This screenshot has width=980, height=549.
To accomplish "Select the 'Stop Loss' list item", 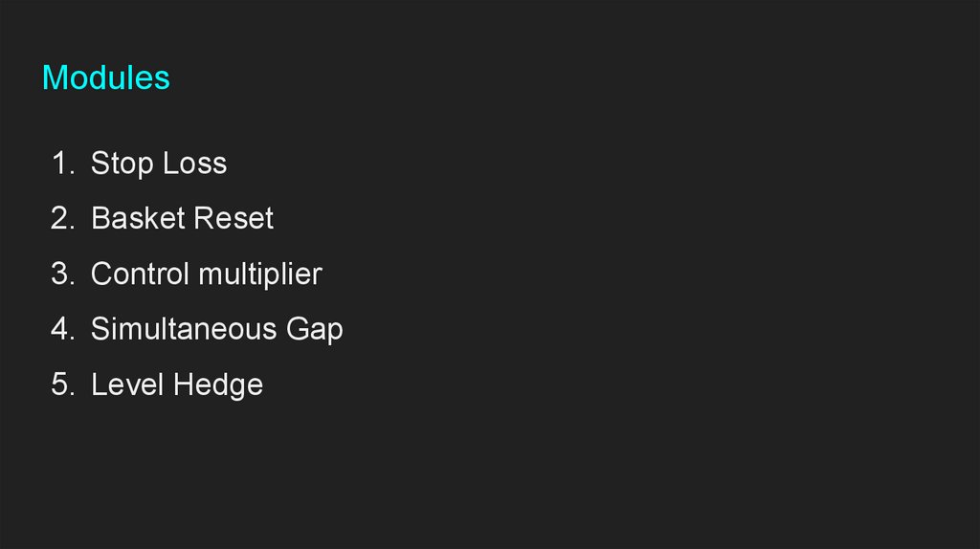I will click(x=159, y=164).
